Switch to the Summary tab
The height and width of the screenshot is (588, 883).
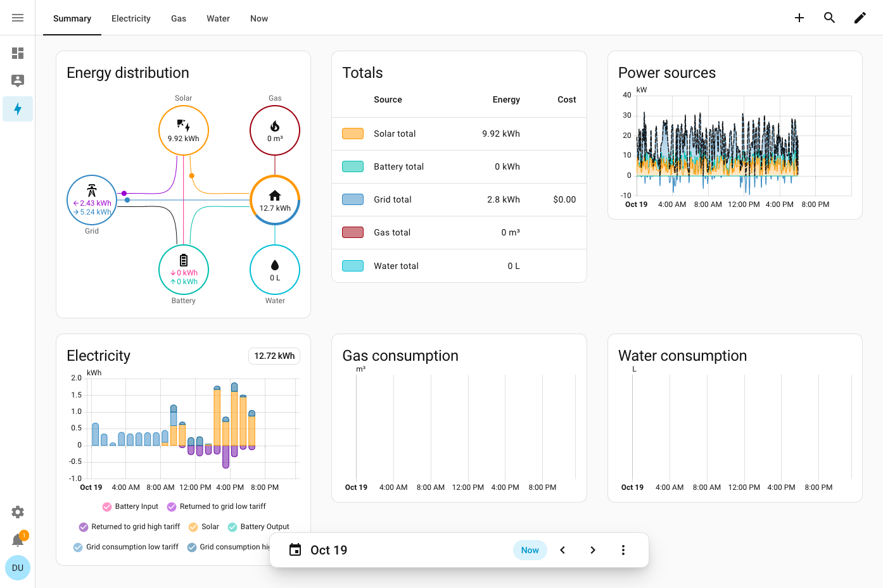(x=72, y=18)
